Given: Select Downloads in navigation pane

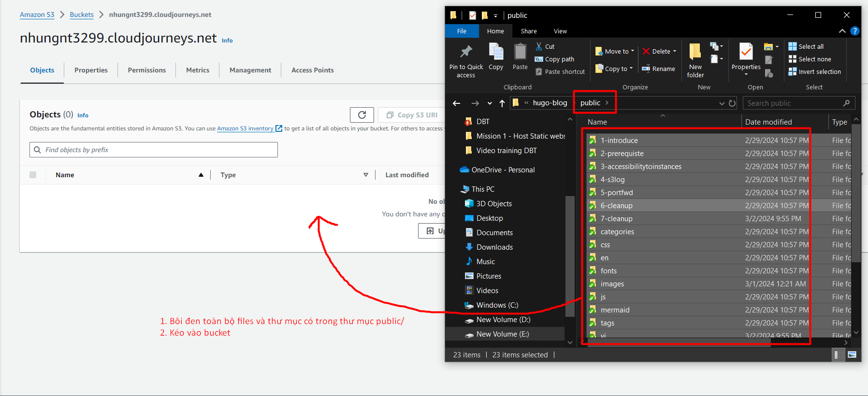Looking at the screenshot, I should click(494, 247).
